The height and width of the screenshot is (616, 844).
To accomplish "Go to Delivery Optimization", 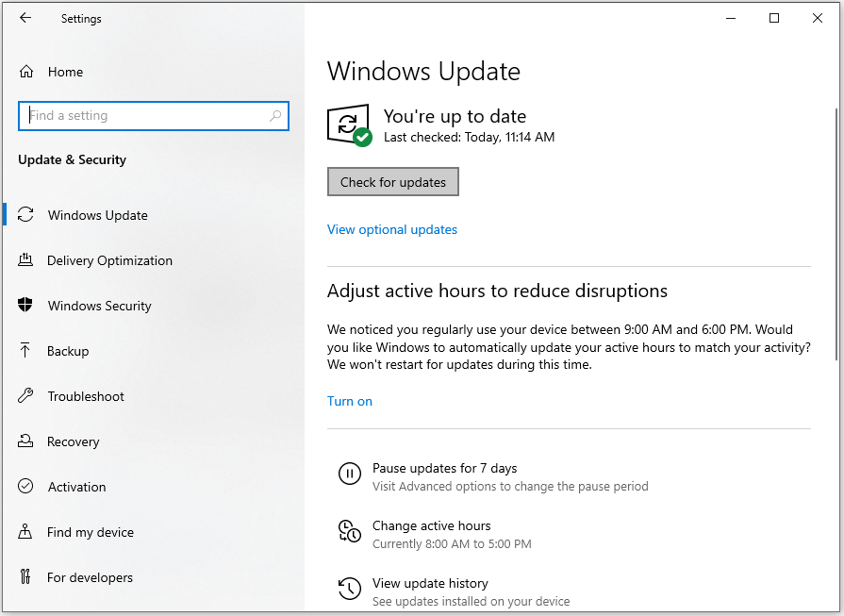I will (109, 260).
